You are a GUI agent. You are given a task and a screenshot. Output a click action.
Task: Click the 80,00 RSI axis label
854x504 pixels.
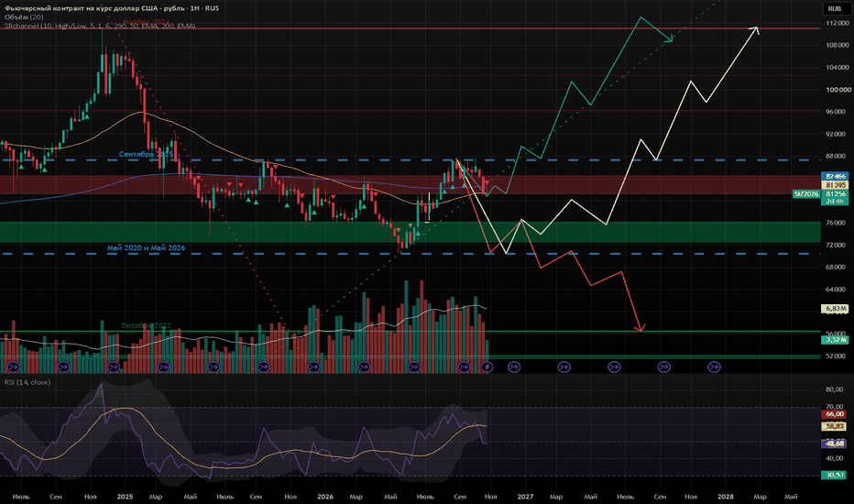835,389
